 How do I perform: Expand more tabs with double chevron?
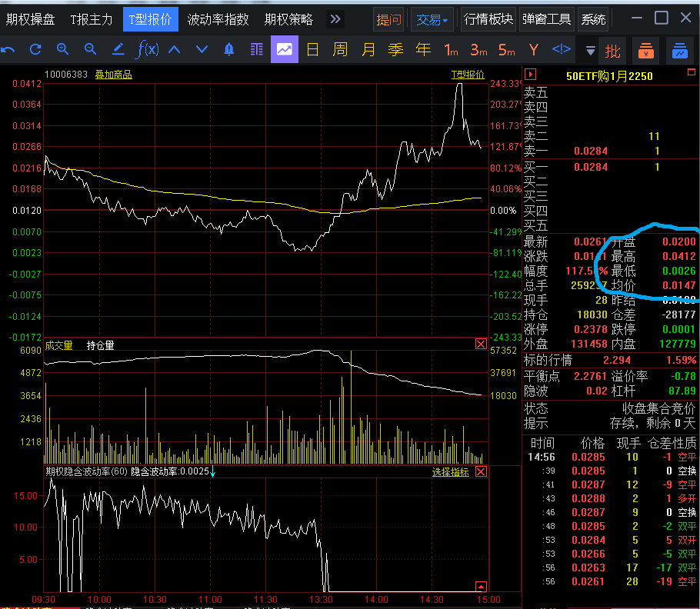[335, 18]
